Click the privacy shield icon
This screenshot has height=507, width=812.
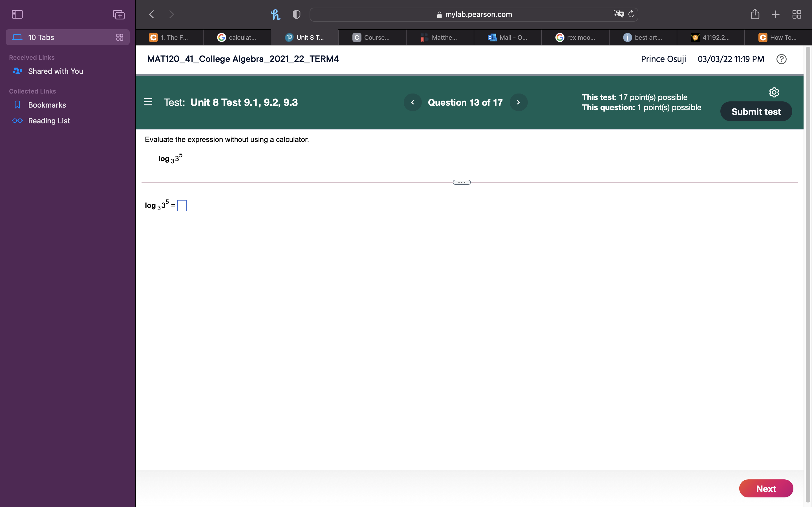click(295, 14)
